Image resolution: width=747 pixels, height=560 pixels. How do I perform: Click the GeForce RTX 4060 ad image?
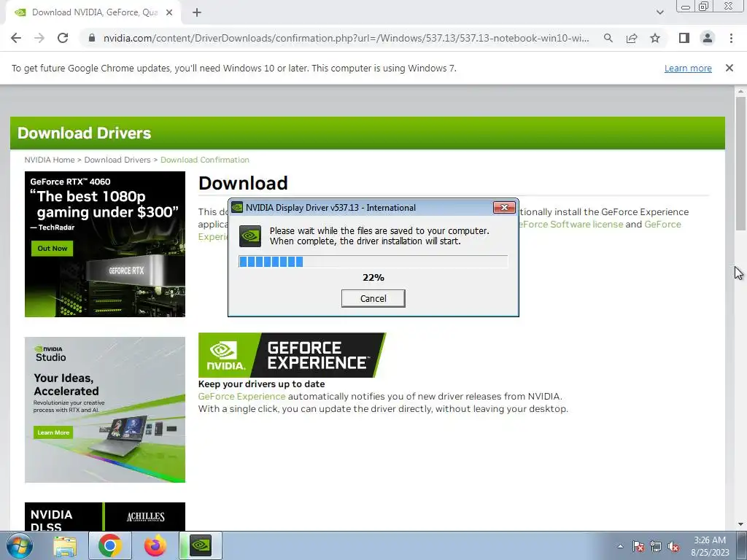(105, 244)
